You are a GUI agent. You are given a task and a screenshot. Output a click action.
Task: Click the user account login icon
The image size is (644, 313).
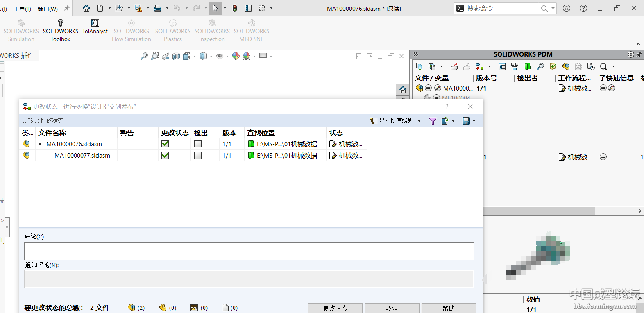(567, 8)
